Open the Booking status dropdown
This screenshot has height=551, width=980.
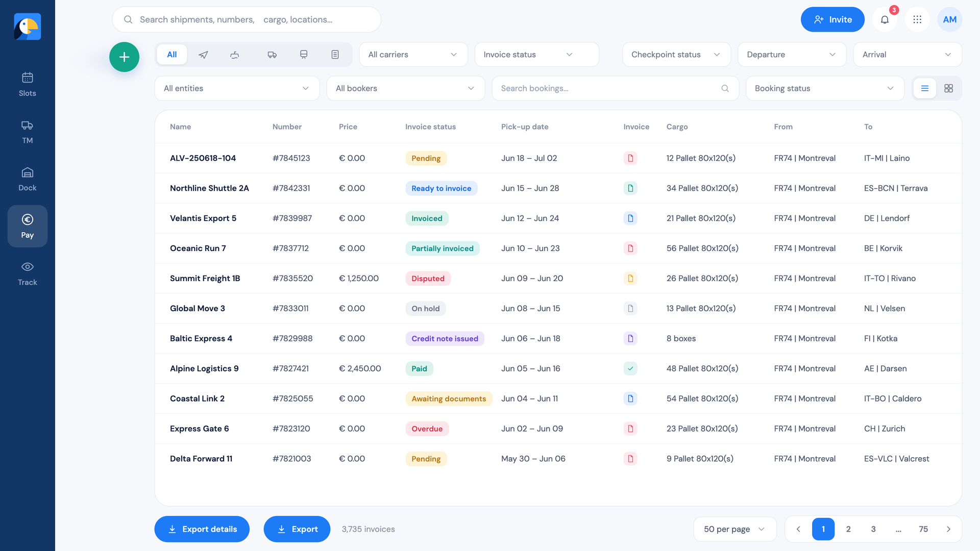825,88
